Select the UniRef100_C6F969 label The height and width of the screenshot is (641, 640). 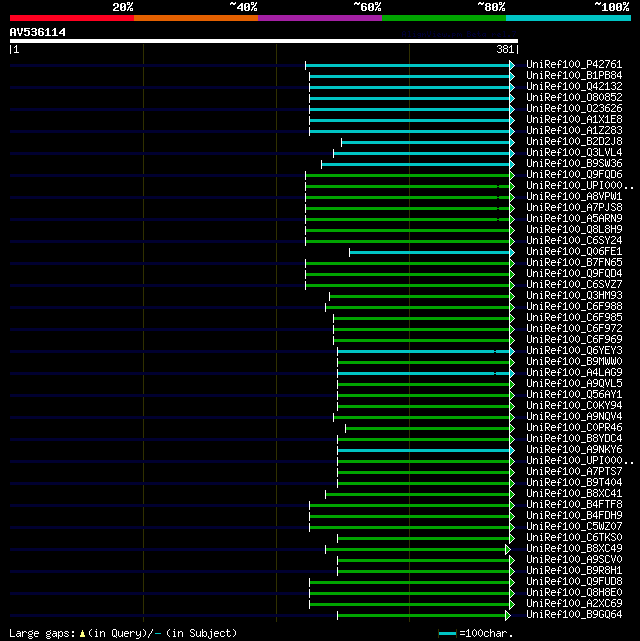pyautogui.click(x=574, y=340)
